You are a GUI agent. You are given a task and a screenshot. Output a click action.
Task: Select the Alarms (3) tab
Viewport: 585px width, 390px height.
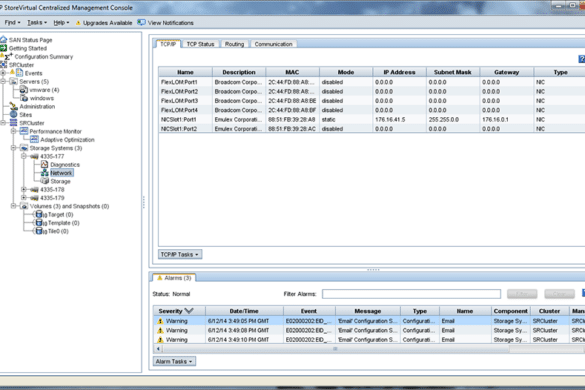point(174,278)
